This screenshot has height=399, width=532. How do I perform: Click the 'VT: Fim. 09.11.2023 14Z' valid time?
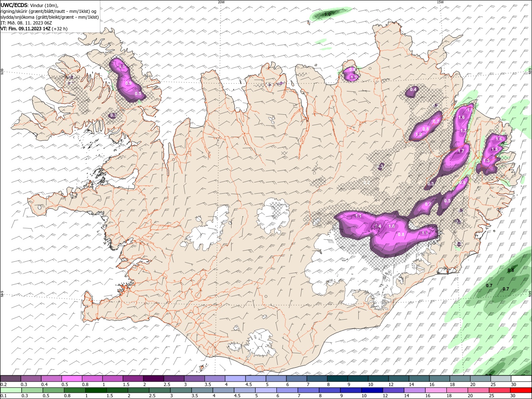(25, 29)
